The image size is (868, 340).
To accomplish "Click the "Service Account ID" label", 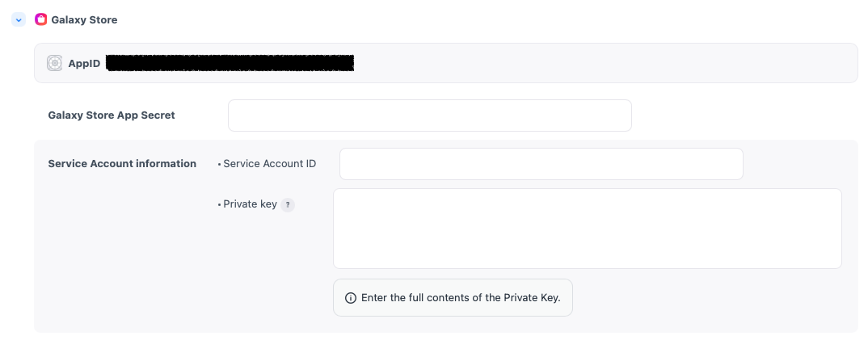I will pyautogui.click(x=269, y=163).
